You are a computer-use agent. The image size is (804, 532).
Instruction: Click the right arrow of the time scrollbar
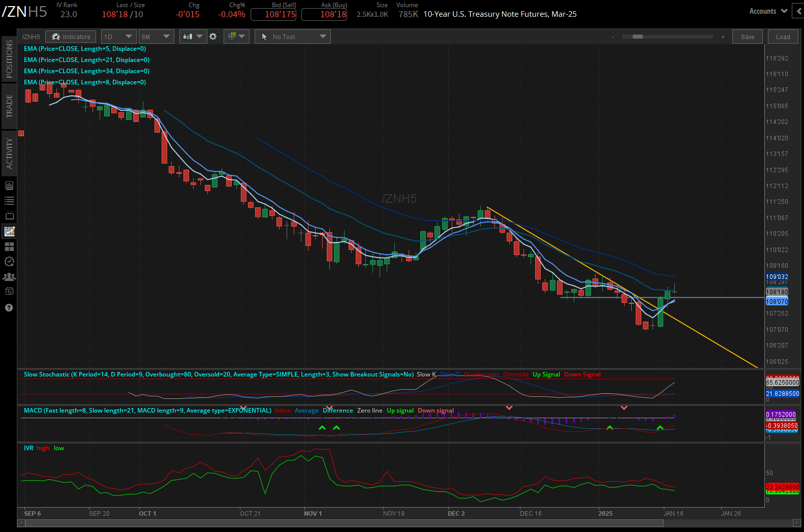coord(796,523)
